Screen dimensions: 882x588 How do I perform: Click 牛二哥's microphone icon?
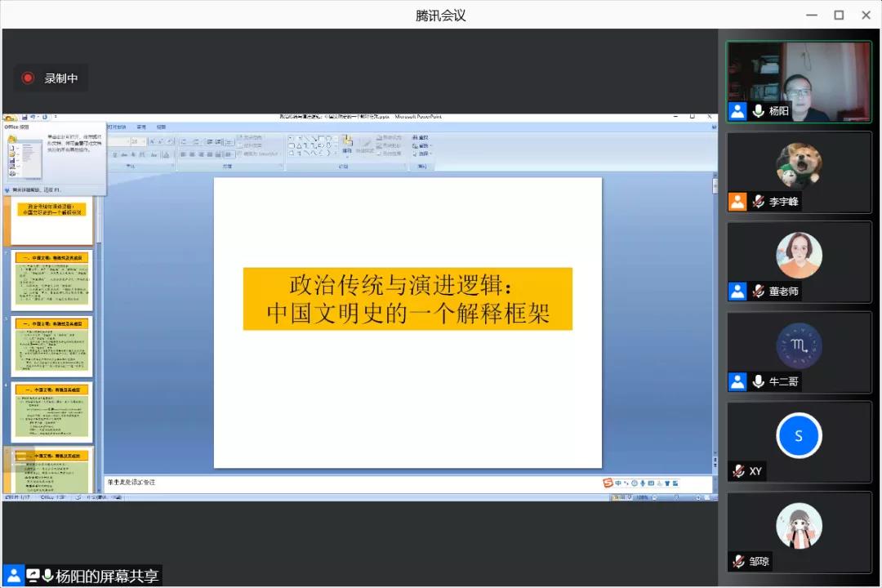[x=758, y=381]
